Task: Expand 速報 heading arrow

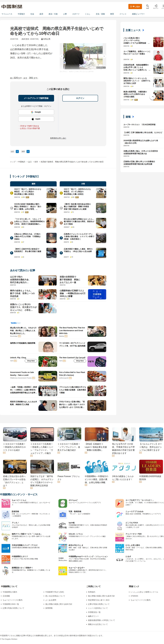Action: pyautogui.click(x=133, y=117)
